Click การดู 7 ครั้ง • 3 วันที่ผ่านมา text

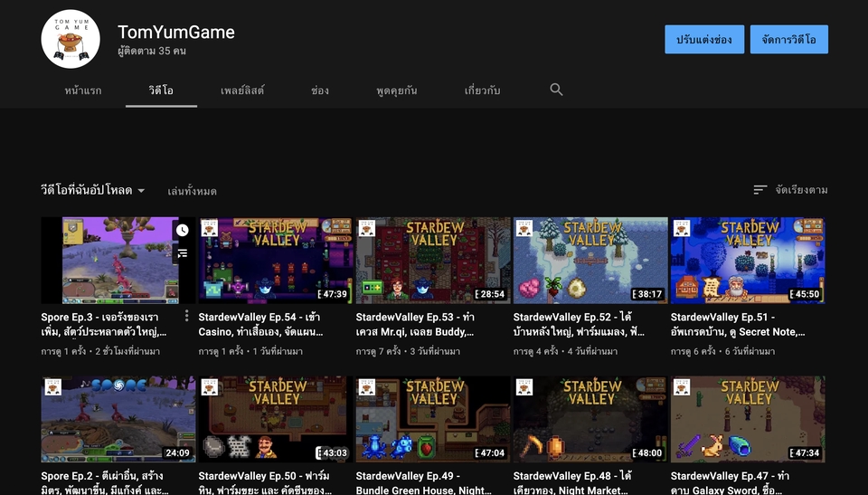click(x=408, y=351)
